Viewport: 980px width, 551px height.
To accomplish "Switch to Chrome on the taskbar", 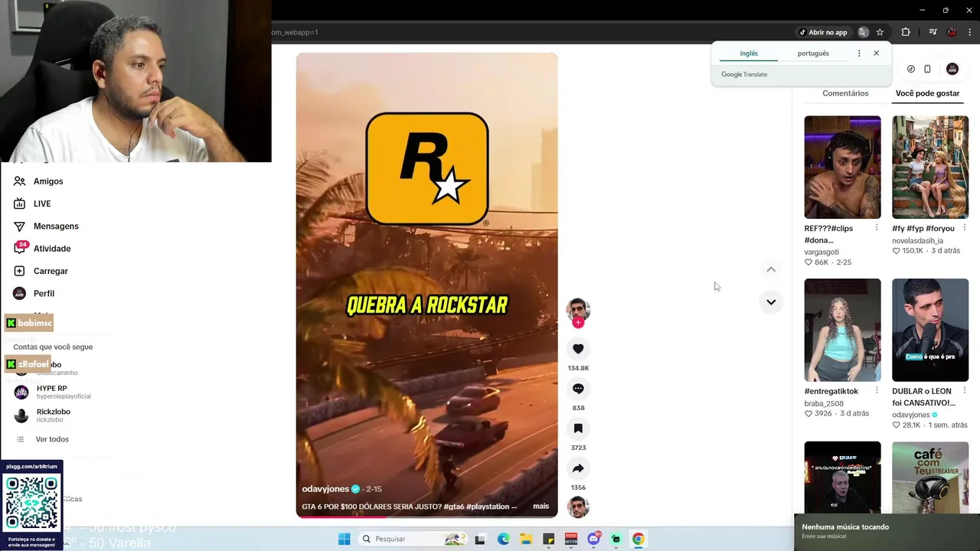I will 638,539.
